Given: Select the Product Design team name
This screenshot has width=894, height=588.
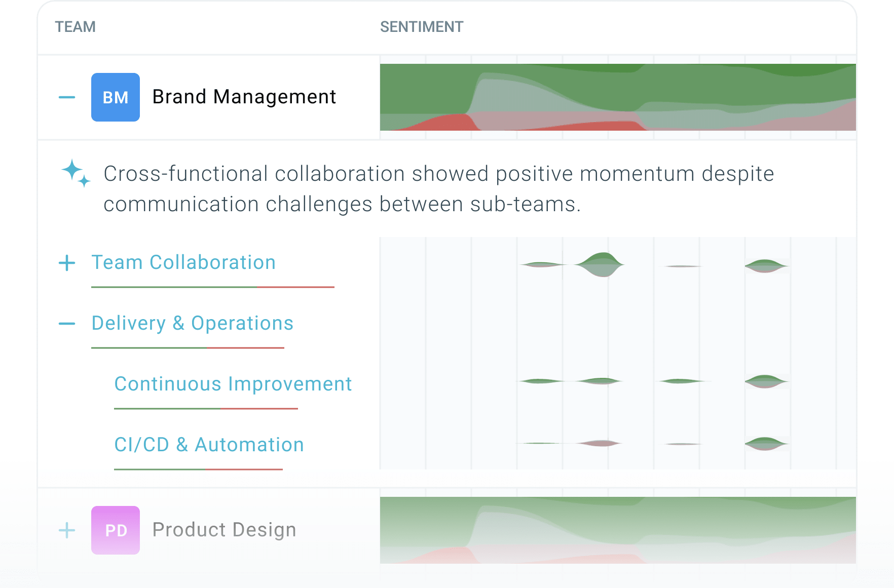Looking at the screenshot, I should pos(224,530).
